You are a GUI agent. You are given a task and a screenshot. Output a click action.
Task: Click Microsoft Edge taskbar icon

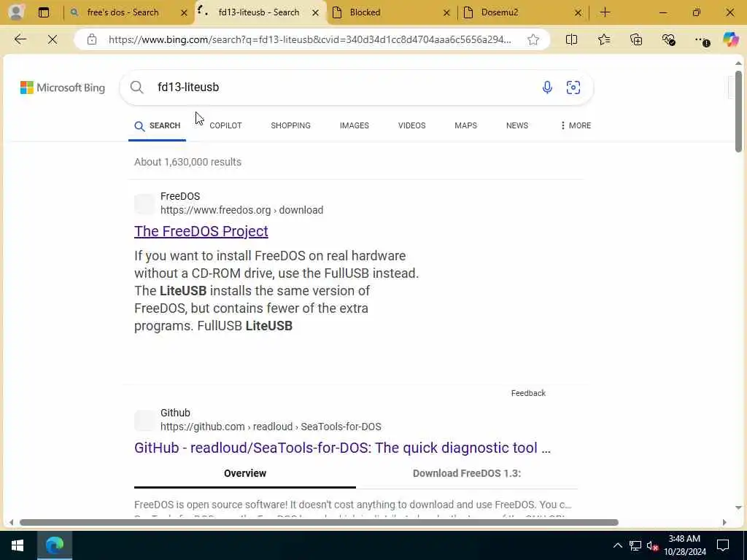click(x=55, y=545)
